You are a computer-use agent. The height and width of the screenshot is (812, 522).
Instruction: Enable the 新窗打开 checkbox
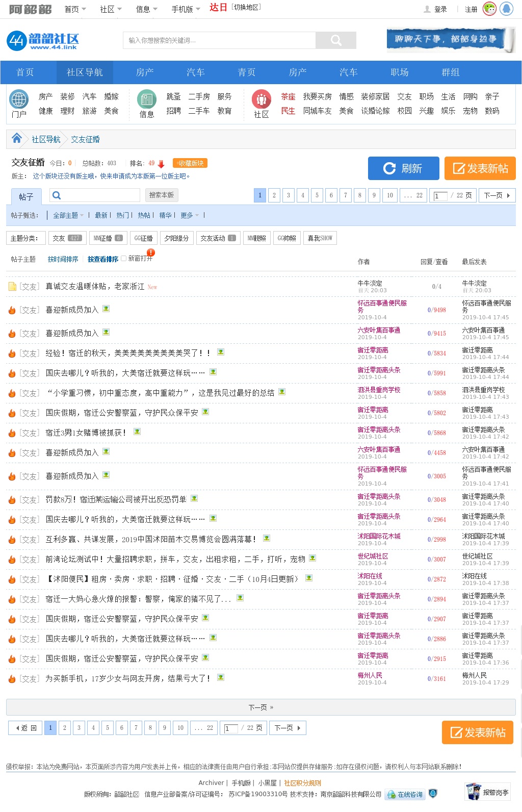click(x=123, y=259)
